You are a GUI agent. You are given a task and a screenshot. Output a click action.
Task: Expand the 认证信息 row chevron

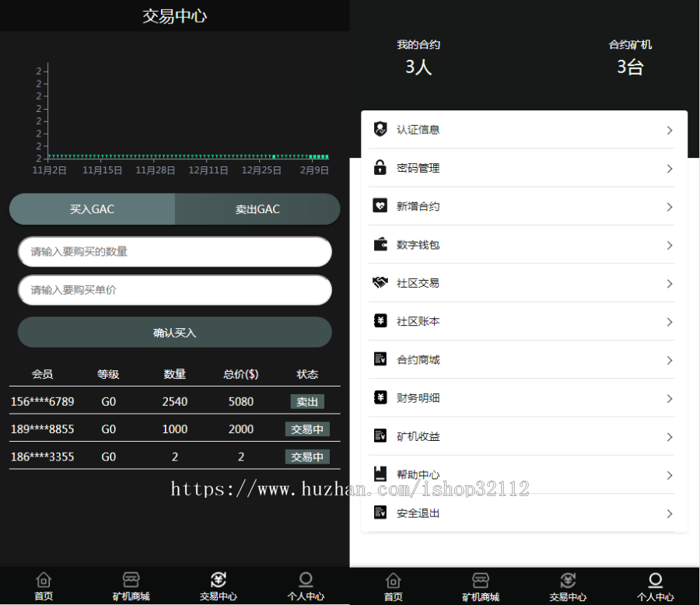[670, 131]
